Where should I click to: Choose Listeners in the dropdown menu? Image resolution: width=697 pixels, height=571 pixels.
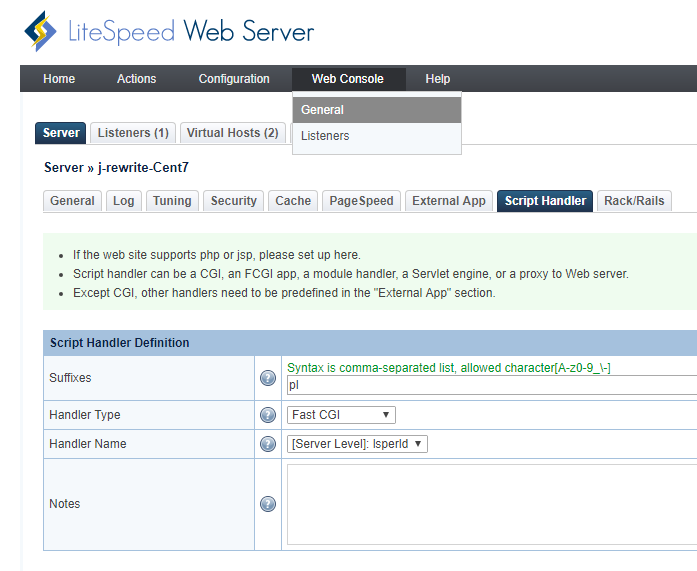(376, 136)
